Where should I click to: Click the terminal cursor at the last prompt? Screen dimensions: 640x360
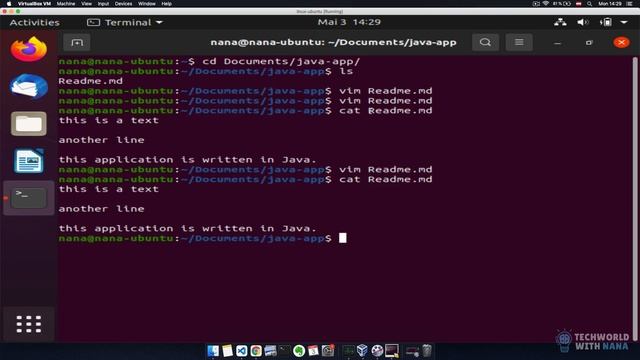[x=342, y=238]
